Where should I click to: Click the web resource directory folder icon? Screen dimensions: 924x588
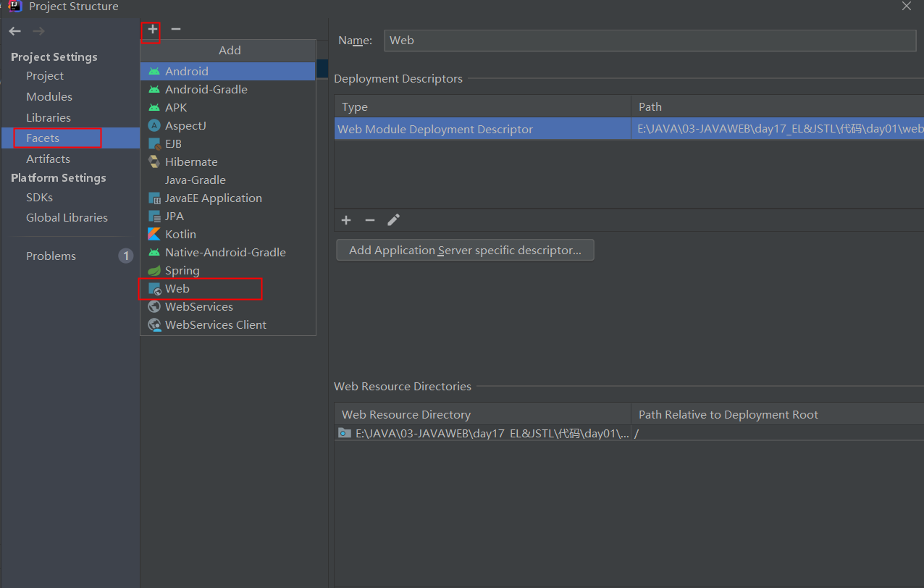345,434
